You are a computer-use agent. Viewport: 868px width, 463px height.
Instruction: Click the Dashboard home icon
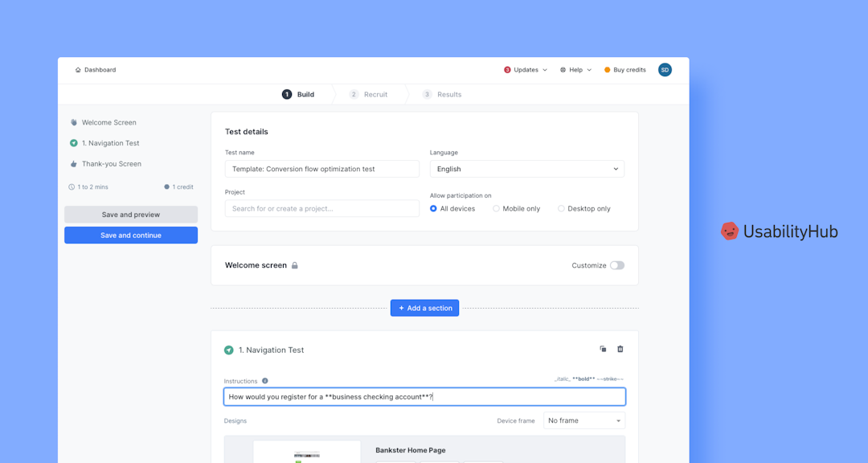tap(77, 69)
